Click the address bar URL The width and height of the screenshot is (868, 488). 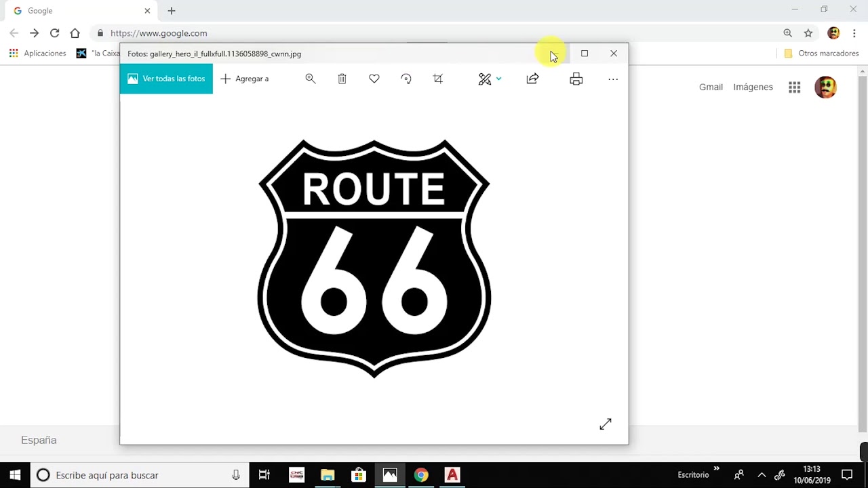point(159,33)
